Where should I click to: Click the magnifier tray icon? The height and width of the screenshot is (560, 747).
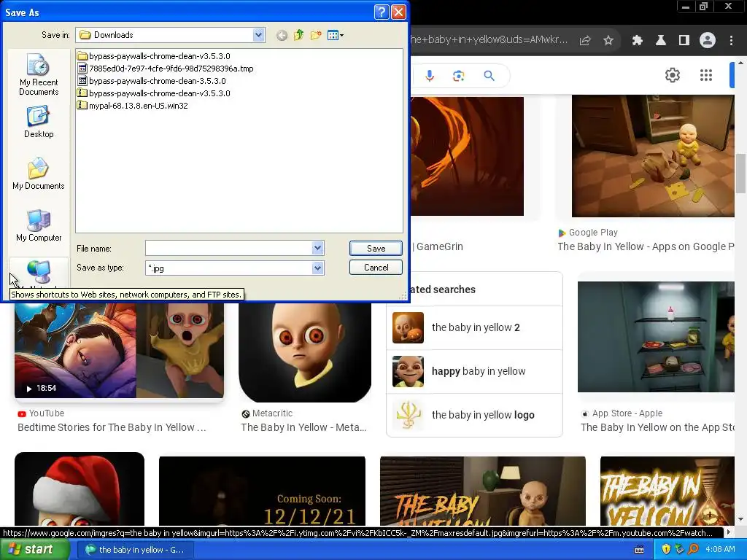(693, 549)
